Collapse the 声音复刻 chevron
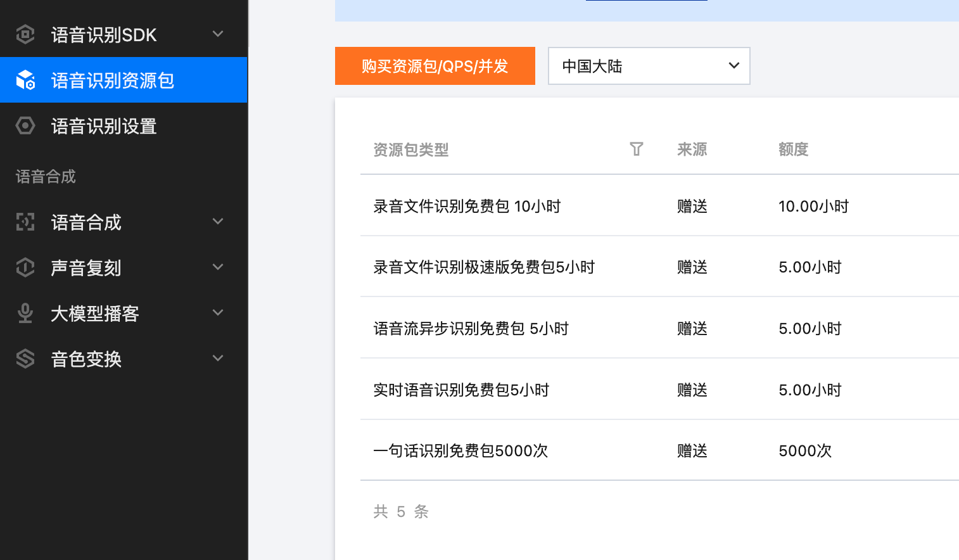The image size is (959, 560). [x=217, y=267]
